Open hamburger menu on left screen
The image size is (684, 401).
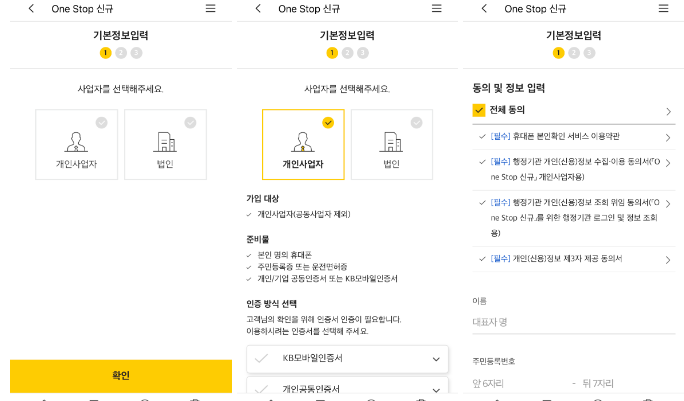coord(210,8)
